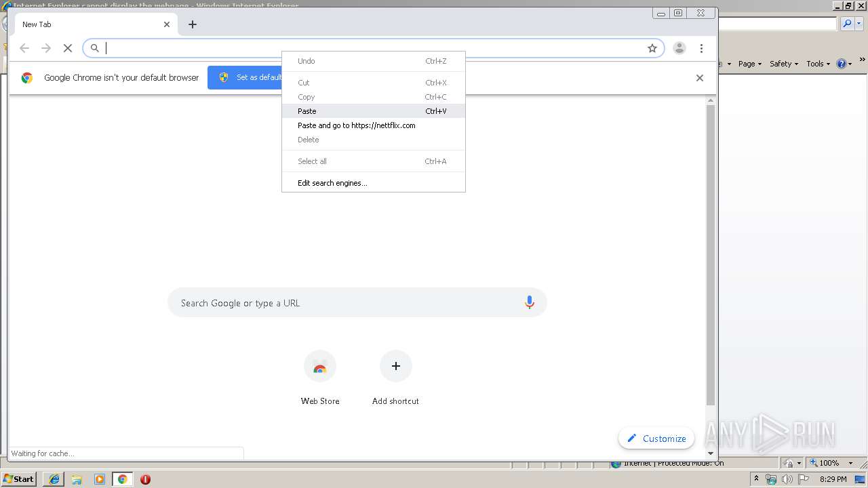Click the Customize button
Viewport: 868px width, 488px height.
(656, 439)
